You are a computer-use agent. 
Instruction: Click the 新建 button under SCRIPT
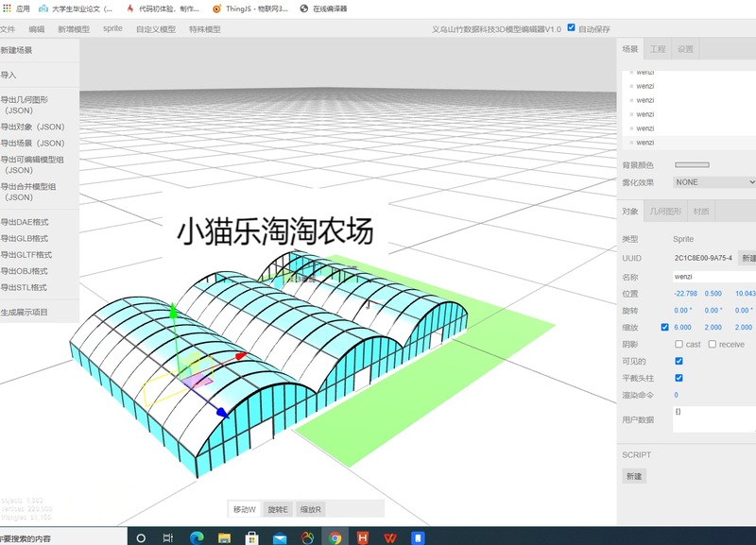pyautogui.click(x=634, y=476)
